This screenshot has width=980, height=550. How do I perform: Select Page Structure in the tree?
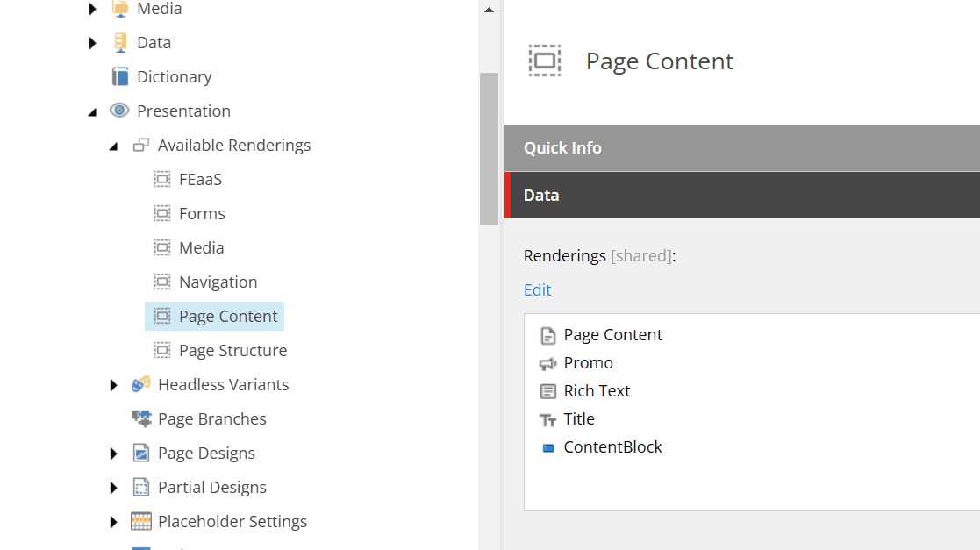(x=232, y=351)
